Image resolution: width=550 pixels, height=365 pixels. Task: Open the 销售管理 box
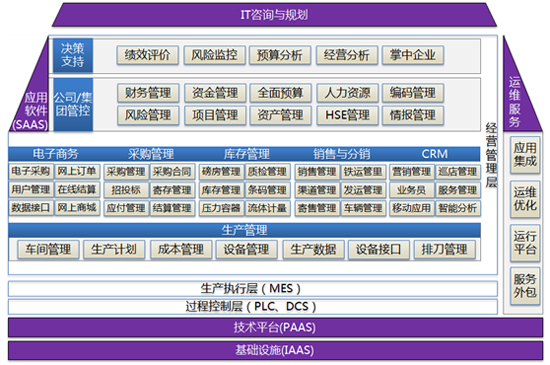coord(317,172)
